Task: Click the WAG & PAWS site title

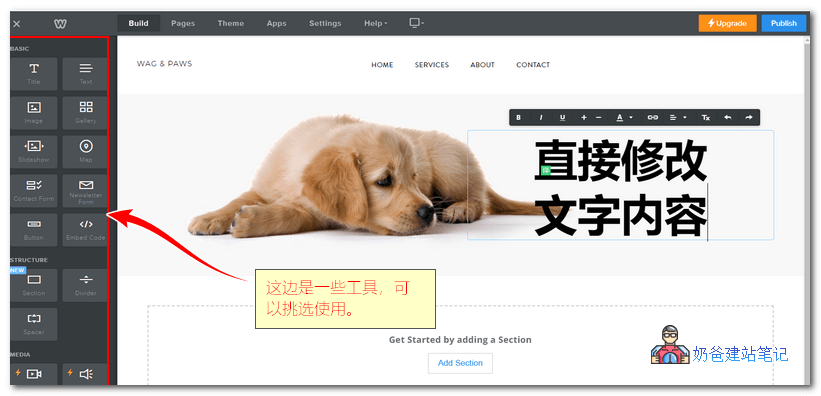Action: [164, 64]
